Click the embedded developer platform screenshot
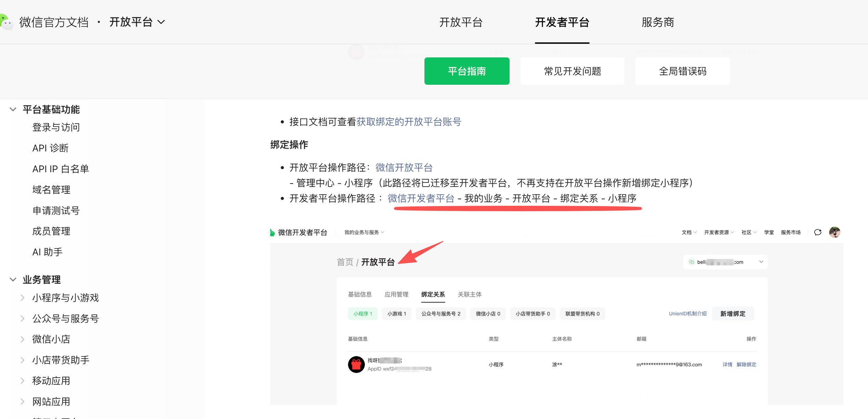The image size is (868, 419). 556,314
